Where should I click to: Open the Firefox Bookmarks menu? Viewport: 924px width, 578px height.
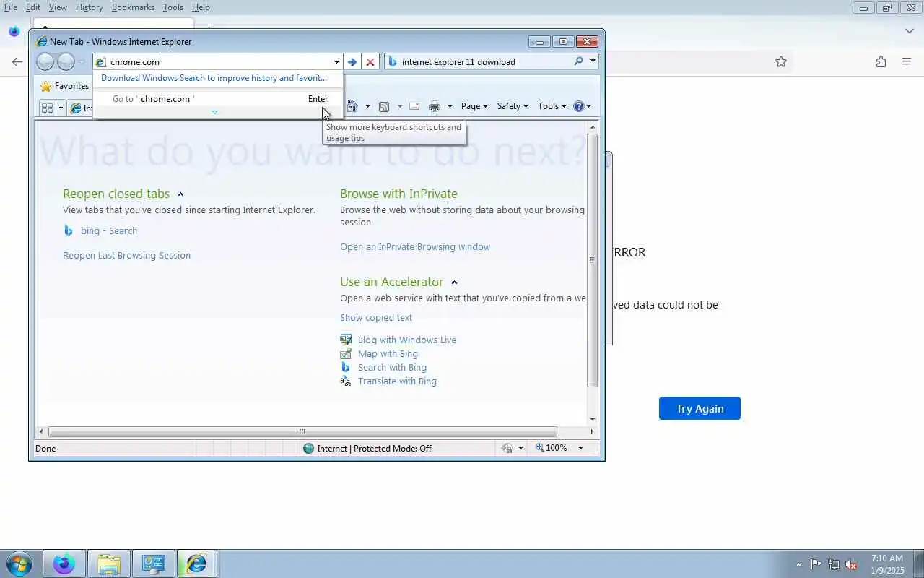[x=133, y=7]
